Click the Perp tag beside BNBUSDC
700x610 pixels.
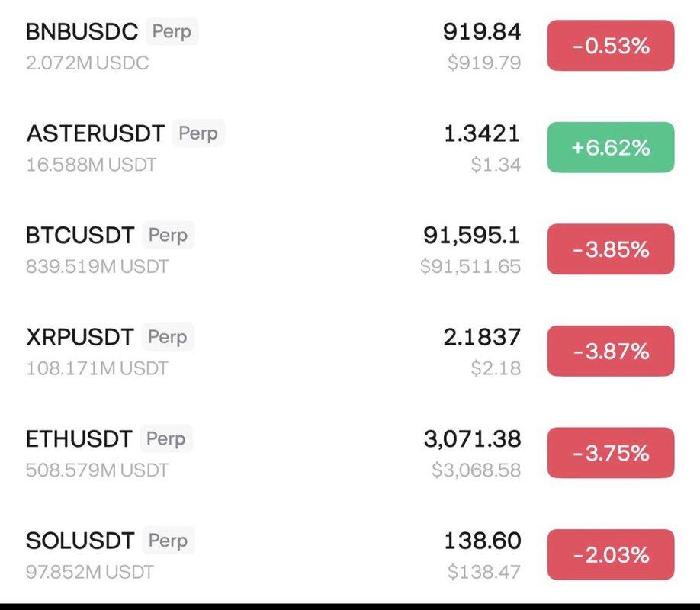tap(172, 32)
